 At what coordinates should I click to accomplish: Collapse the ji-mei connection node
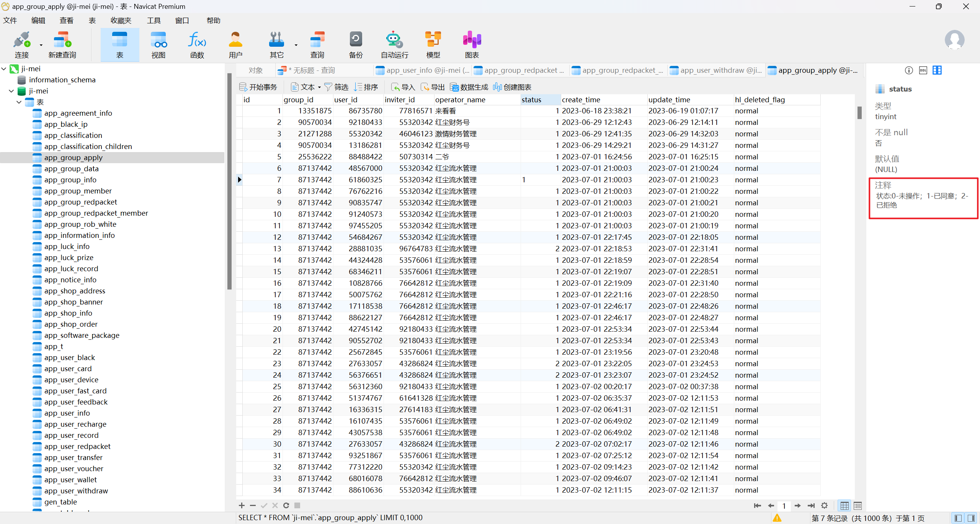(x=4, y=69)
